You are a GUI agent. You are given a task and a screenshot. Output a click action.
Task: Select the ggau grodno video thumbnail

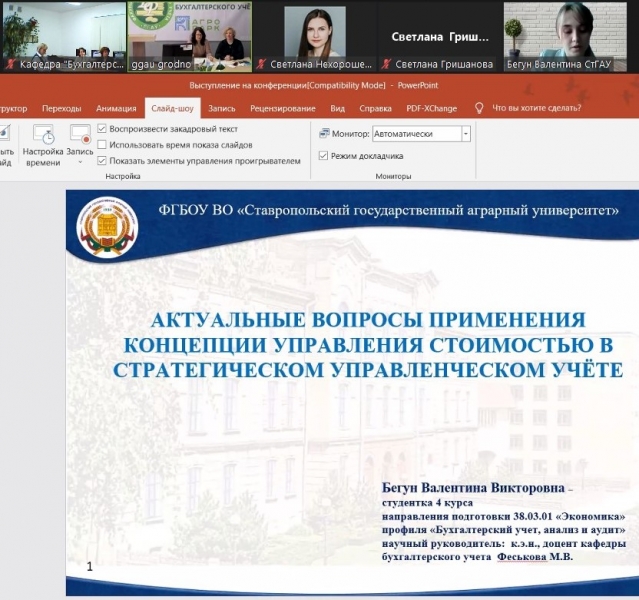pos(189,37)
